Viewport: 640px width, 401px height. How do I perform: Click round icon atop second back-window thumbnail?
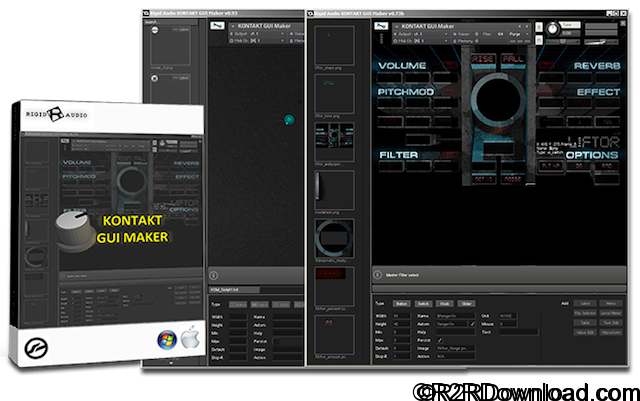(155, 78)
